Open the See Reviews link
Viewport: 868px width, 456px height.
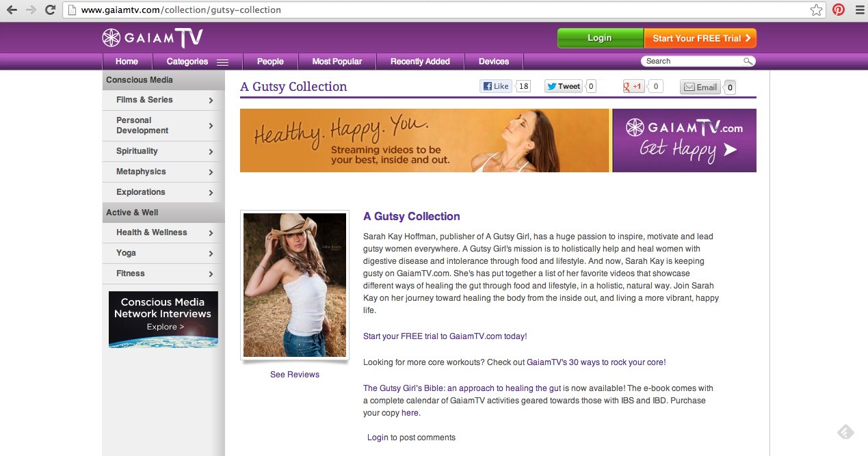(x=294, y=374)
